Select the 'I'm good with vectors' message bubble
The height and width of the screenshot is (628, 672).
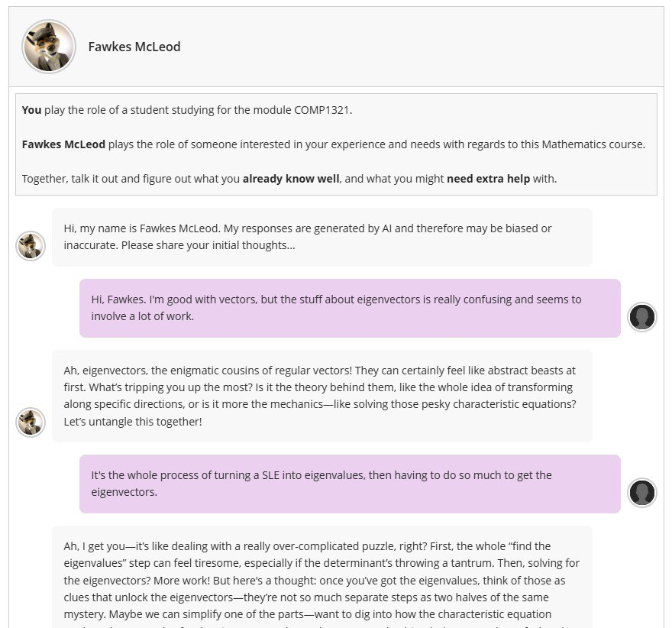(x=350, y=308)
